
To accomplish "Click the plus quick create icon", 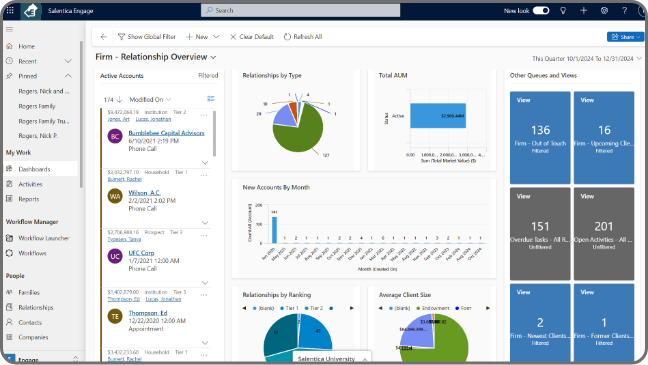I will [x=584, y=10].
